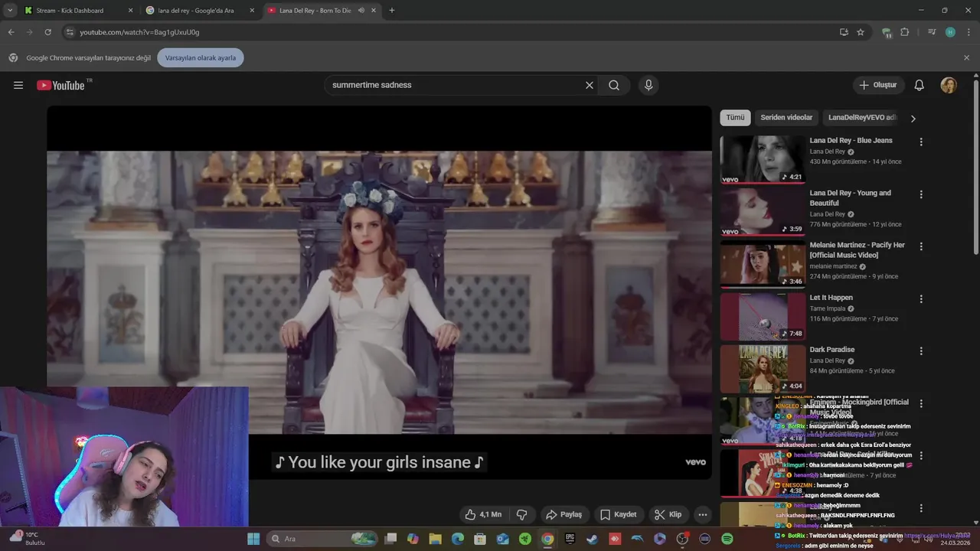
Task: Open the Young and Beautiful thumbnail
Action: point(763,212)
